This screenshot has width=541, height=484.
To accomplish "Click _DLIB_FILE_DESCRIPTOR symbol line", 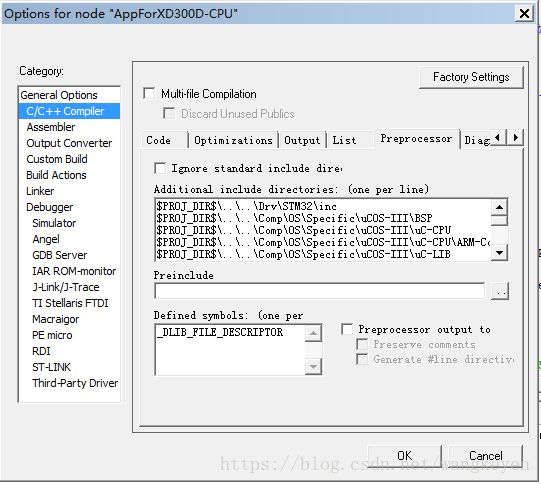I will [220, 332].
